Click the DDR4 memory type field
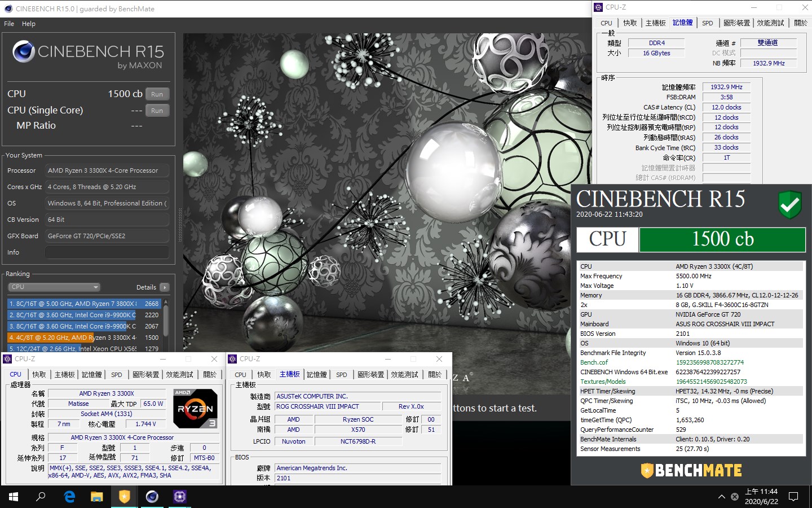Image resolution: width=812 pixels, height=508 pixels. coord(656,43)
